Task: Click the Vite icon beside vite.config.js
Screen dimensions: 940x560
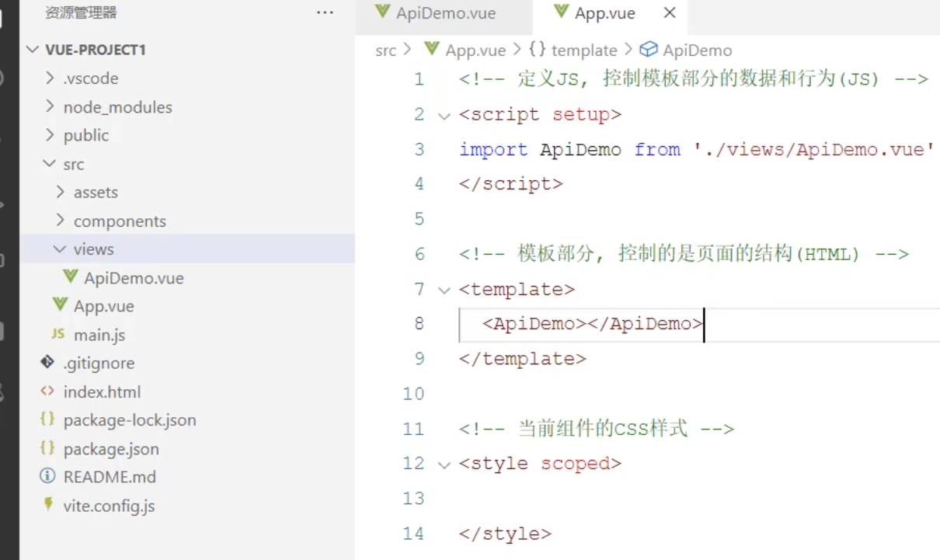Action: tap(48, 505)
